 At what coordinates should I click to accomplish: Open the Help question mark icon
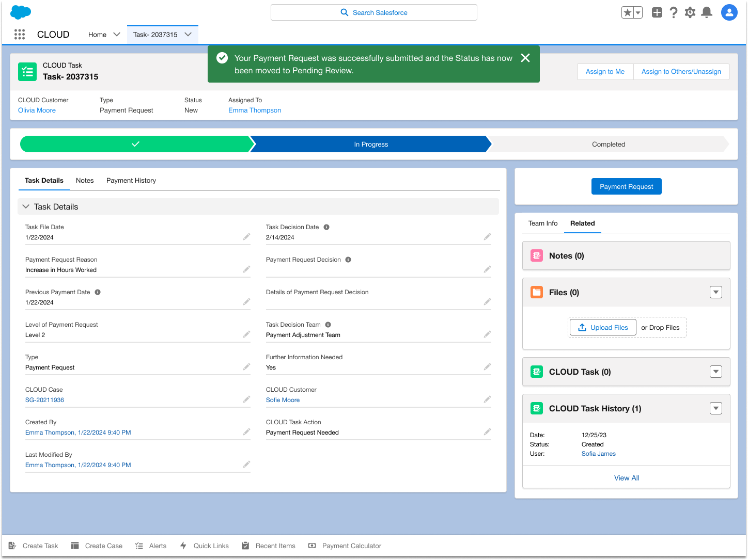tap(674, 12)
